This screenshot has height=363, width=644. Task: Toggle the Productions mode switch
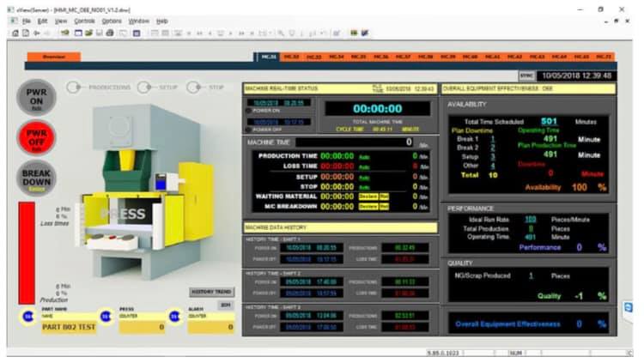[x=74, y=87]
